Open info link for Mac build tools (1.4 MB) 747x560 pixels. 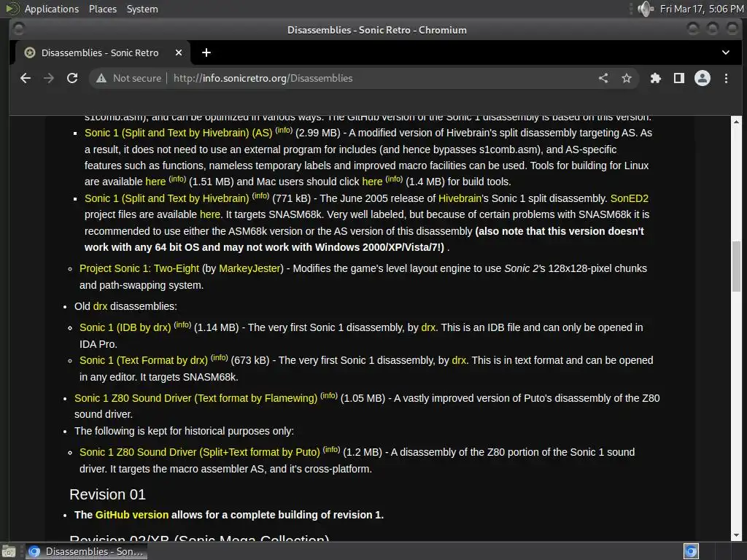[x=394, y=179]
